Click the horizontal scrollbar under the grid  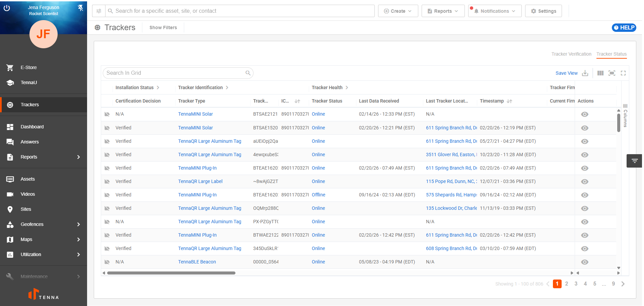point(171,273)
